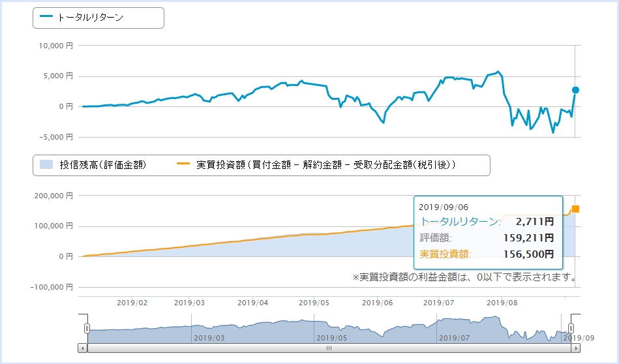Click the navigator horizontal scrollbar grip
Viewport: 619px width, 364px height.
click(x=329, y=348)
